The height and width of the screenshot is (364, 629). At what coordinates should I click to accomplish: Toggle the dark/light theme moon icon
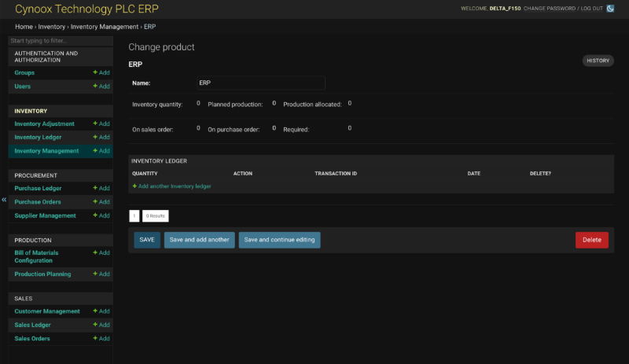pos(610,9)
